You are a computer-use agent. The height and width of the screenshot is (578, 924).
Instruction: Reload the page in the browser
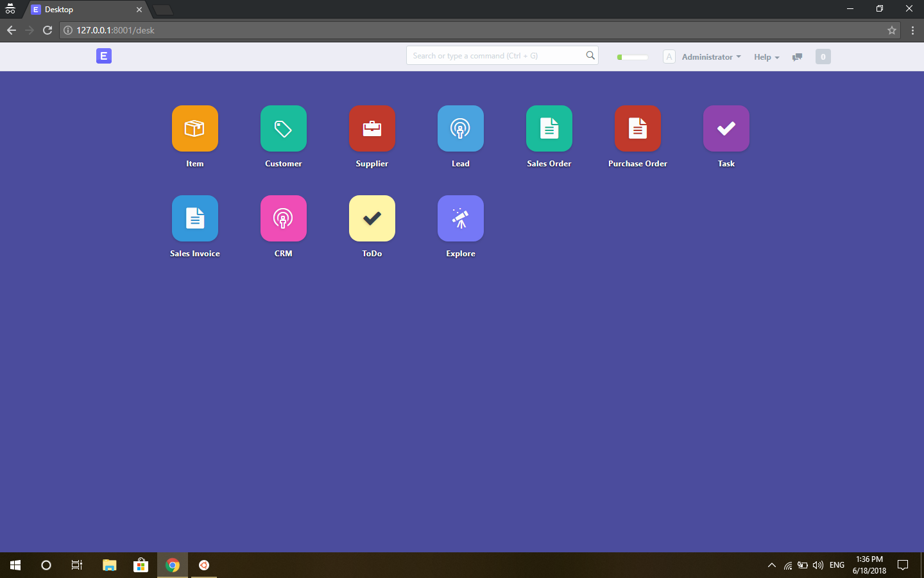pyautogui.click(x=47, y=30)
